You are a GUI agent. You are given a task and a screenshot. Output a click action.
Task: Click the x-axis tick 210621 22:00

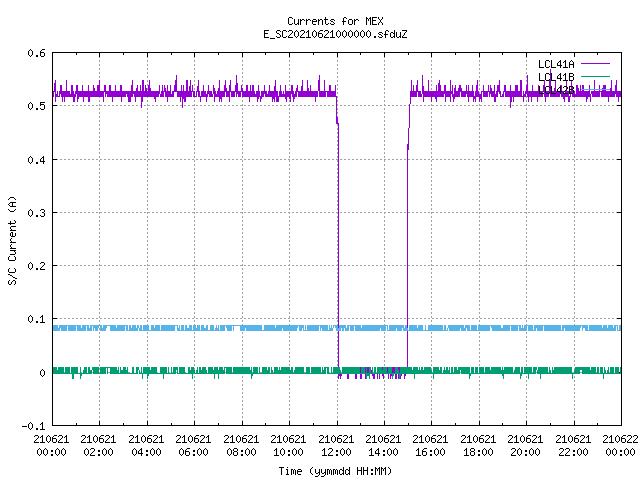point(573,445)
